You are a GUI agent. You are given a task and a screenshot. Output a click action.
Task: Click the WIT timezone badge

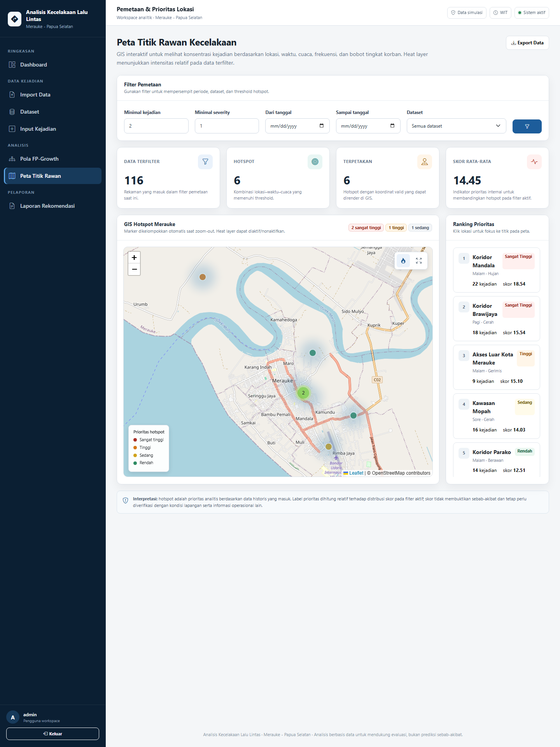click(500, 12)
